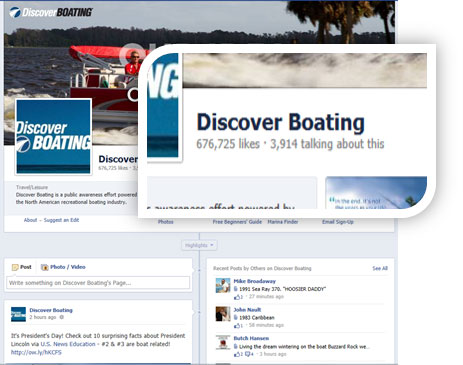This screenshot has width=463, height=365.
Task: Open the Free Beginners' Guide app
Action: click(x=237, y=222)
